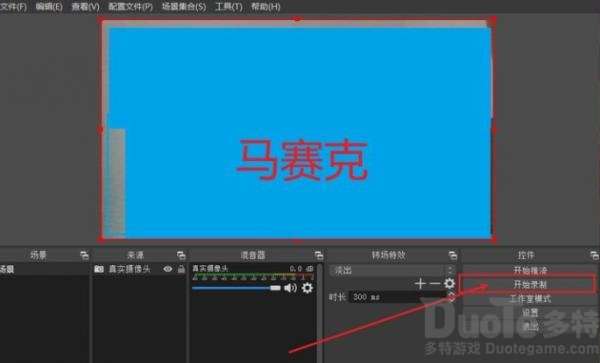
Task: Pop out the 来源 dock panel
Action: 181,255
